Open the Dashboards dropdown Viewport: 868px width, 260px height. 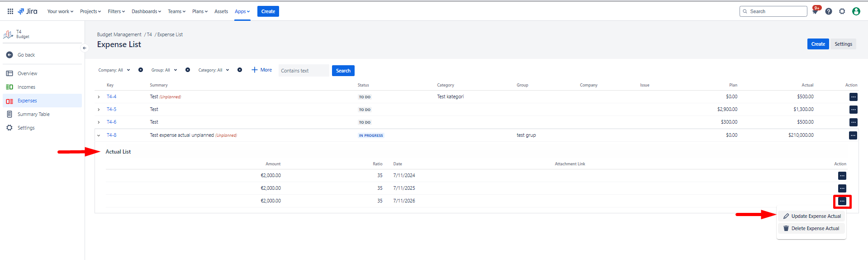tap(146, 11)
